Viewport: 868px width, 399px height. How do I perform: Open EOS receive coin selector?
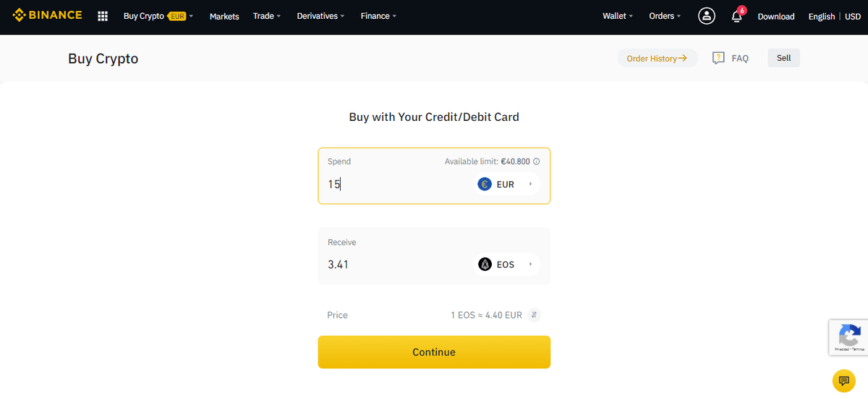(x=506, y=264)
